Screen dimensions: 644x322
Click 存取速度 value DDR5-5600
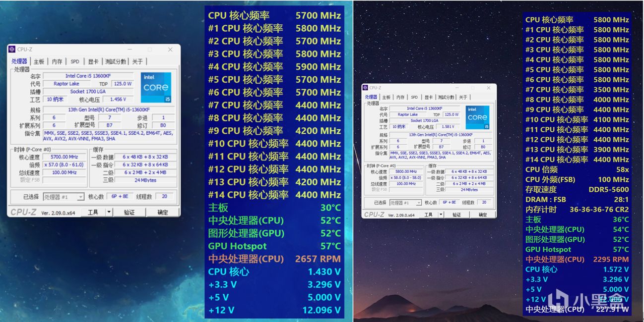coord(608,189)
